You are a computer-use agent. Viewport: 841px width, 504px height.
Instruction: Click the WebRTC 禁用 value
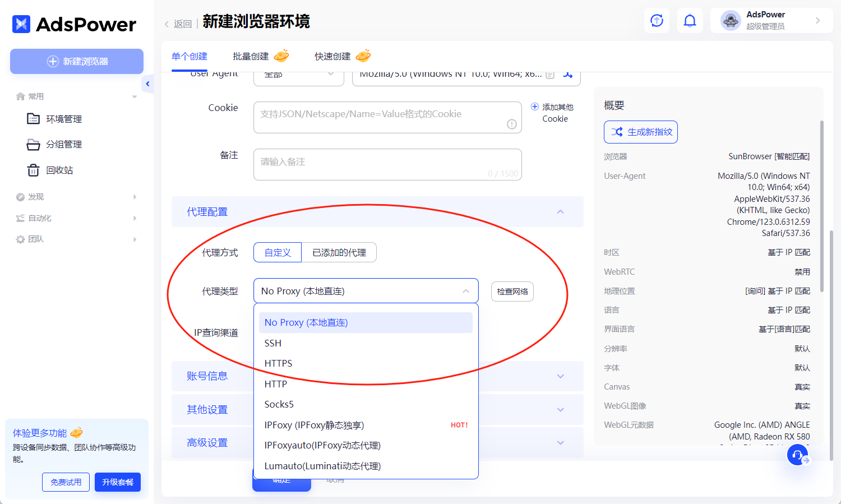tap(802, 271)
